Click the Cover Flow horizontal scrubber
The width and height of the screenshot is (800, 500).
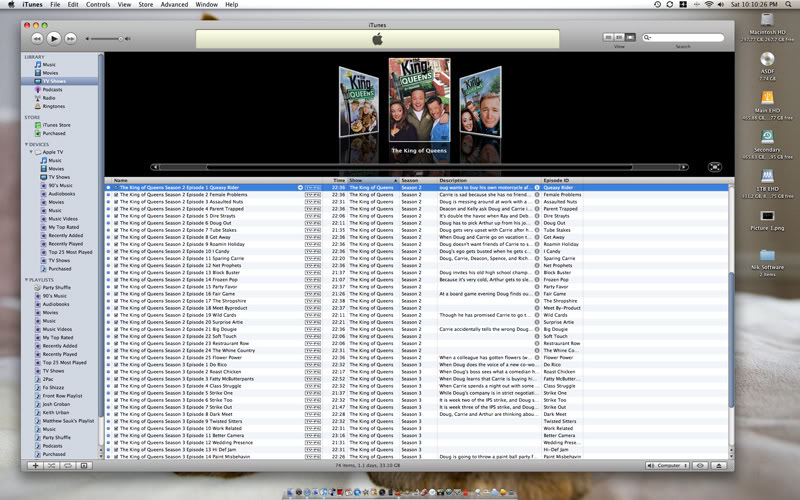click(x=419, y=167)
